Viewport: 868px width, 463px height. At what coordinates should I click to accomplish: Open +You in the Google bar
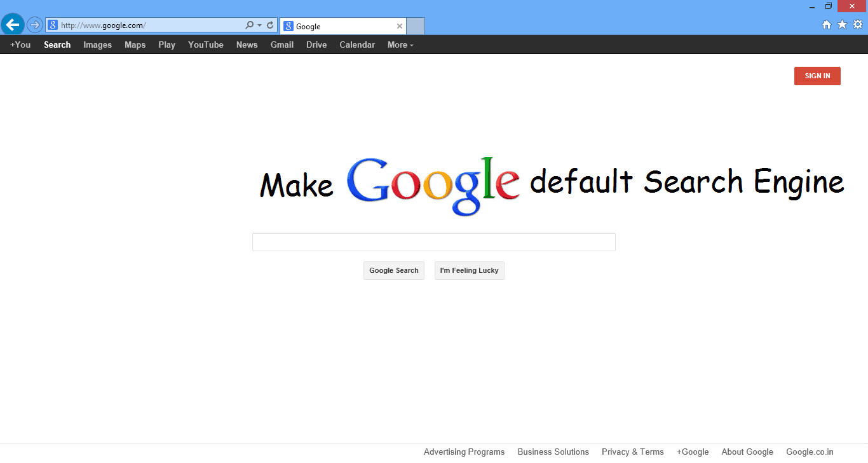20,45
